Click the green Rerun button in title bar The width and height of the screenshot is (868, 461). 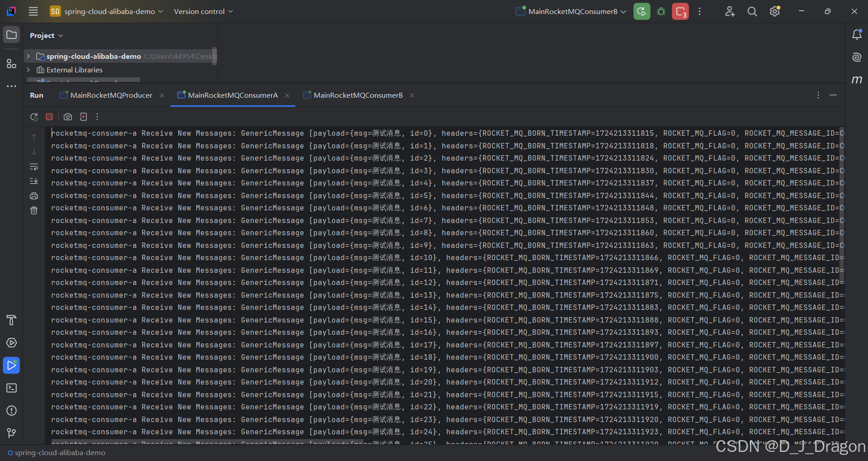[642, 11]
